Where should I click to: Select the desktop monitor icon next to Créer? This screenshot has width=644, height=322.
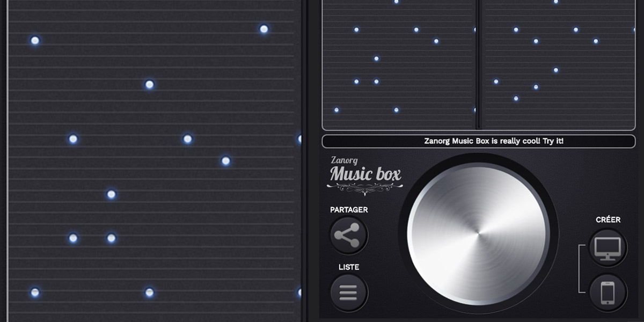[x=607, y=246]
